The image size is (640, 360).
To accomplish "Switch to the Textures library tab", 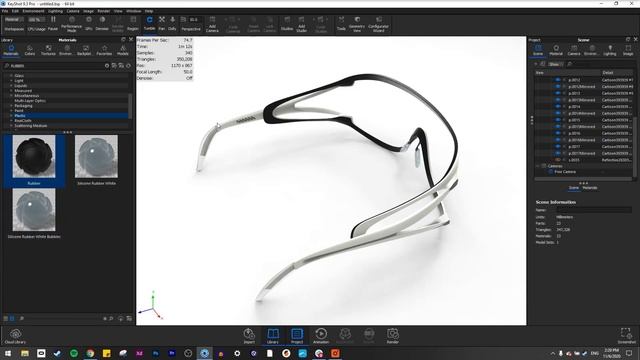I will point(48,50).
